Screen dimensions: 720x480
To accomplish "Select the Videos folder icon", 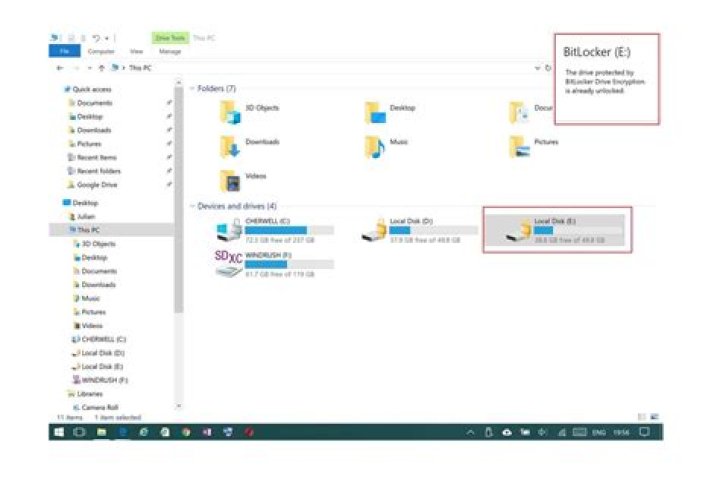I will [x=231, y=181].
